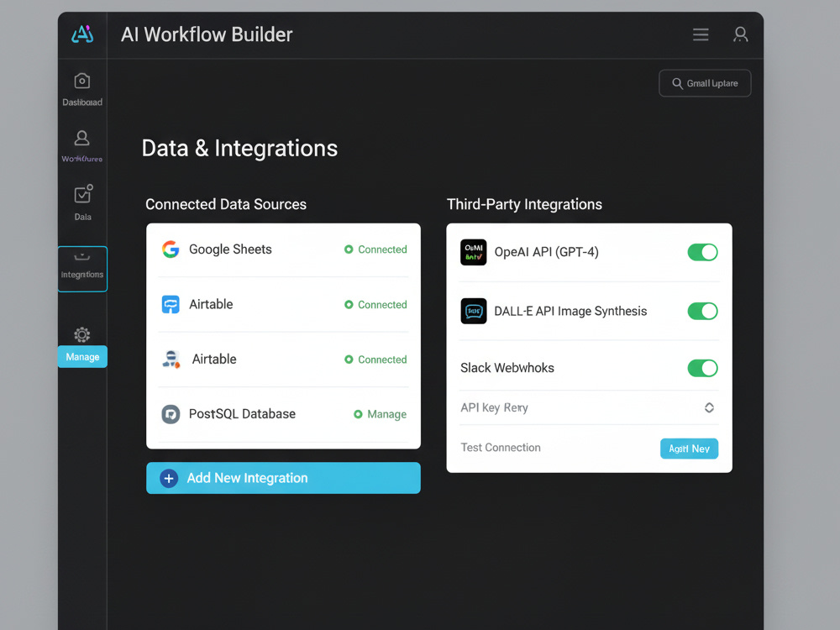840x630 pixels.
Task: Click the second Airtable row's figure icon
Action: (171, 359)
